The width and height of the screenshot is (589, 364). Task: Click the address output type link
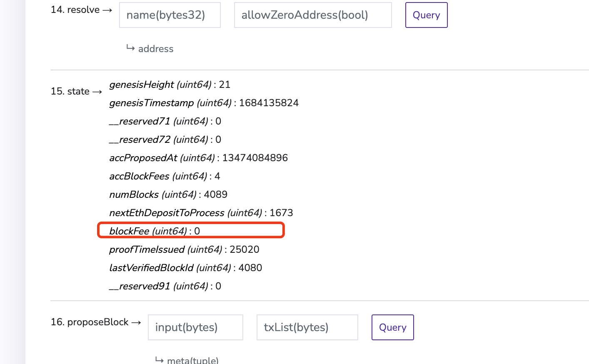(x=156, y=49)
